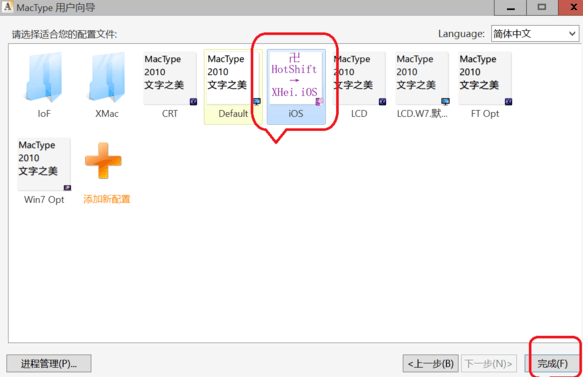Open the XMac folder

107,77
